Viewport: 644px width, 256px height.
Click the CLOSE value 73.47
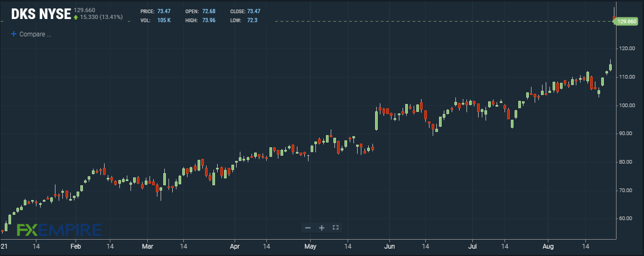coord(254,11)
